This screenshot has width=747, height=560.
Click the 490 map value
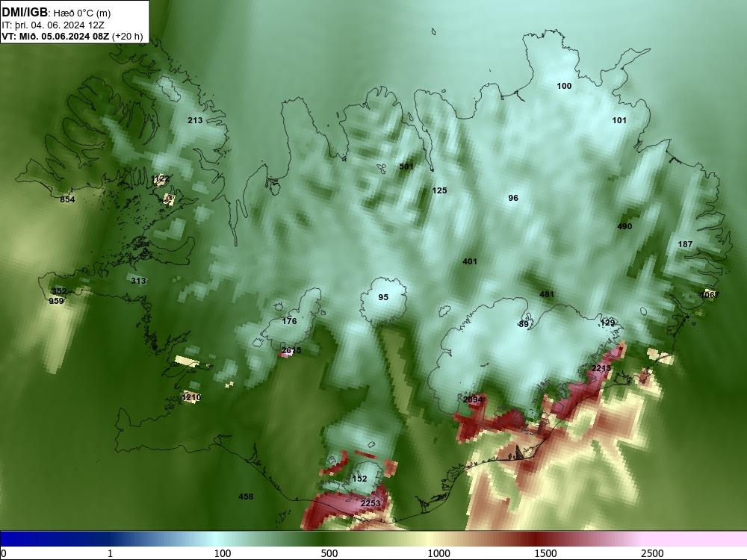pos(624,226)
